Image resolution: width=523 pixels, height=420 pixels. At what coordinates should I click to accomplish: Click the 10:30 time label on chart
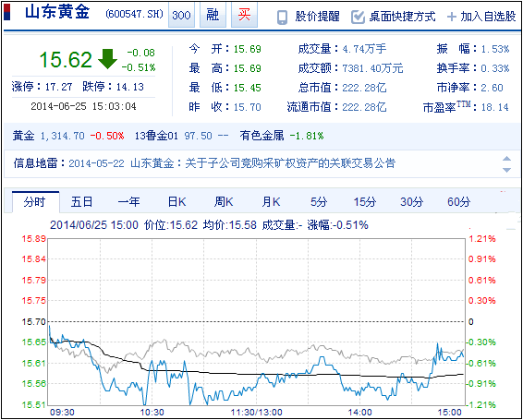coord(152,412)
